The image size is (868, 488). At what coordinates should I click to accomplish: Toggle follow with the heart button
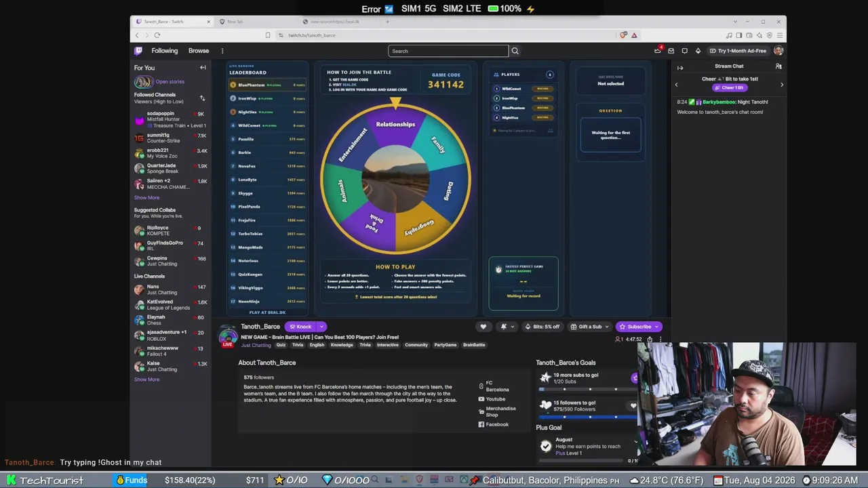pyautogui.click(x=483, y=327)
